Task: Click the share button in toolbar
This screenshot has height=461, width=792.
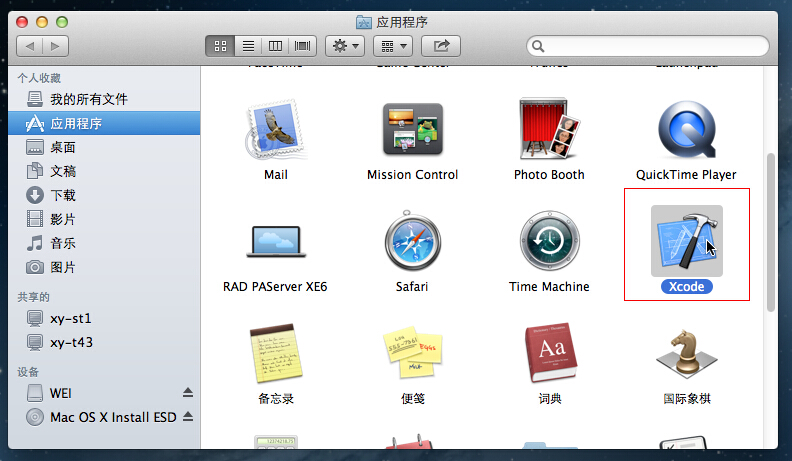Action: click(x=441, y=46)
